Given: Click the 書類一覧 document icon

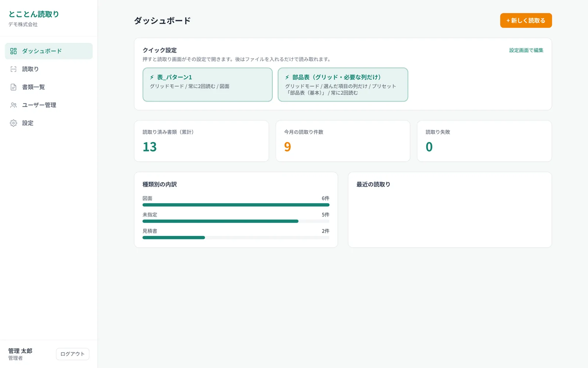Looking at the screenshot, I should coord(14,87).
